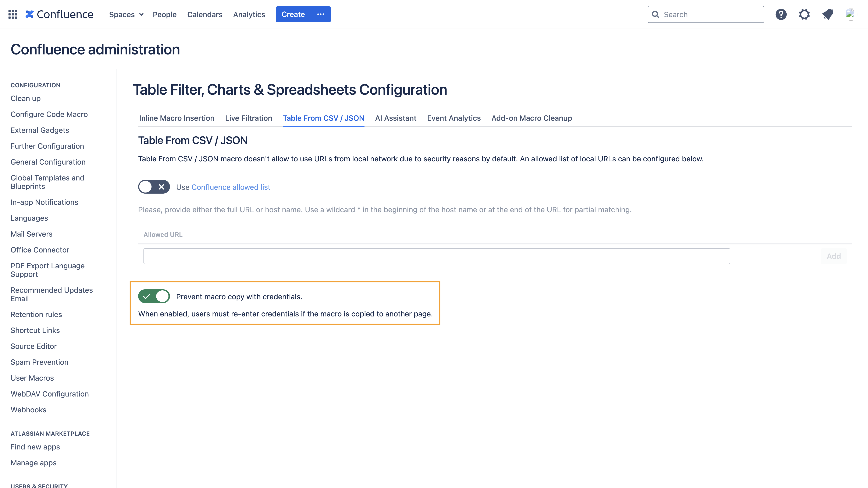Open the app switcher grid icon
The image size is (868, 488).
[x=13, y=14]
